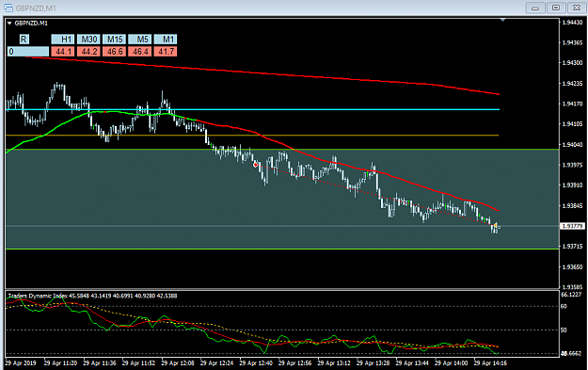This screenshot has height=370, width=588.
Task: Click the red diamond marker on chart
Action: [256, 165]
